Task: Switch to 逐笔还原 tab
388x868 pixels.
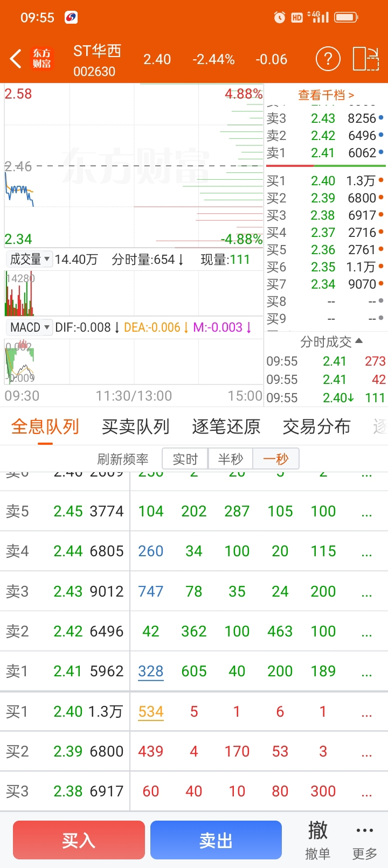Action: coord(226,427)
